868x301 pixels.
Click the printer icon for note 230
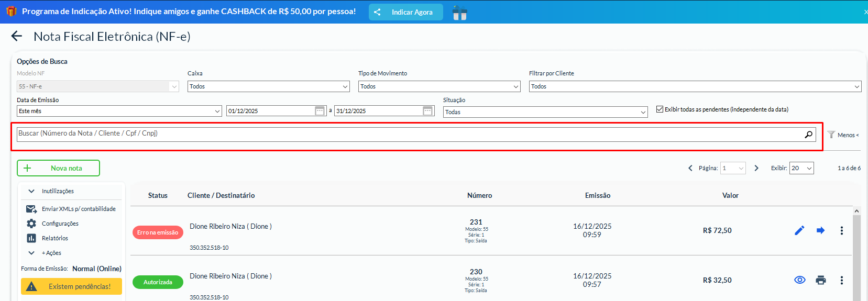820,280
